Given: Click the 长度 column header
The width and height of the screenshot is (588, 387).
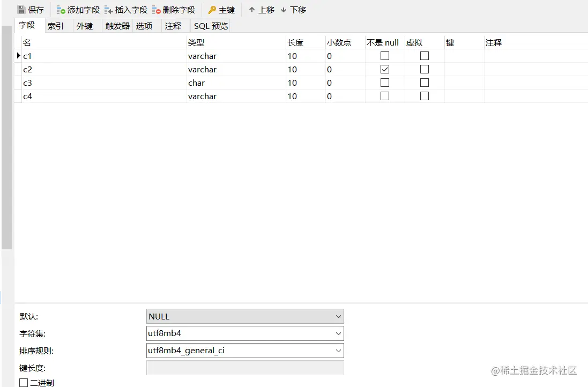Looking at the screenshot, I should point(306,42).
